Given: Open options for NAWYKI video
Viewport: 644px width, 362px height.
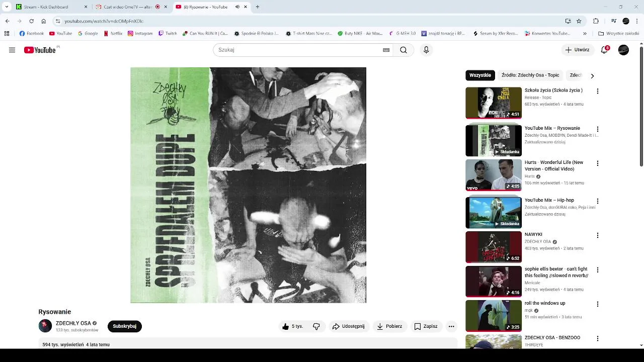Looking at the screenshot, I should tap(598, 235).
